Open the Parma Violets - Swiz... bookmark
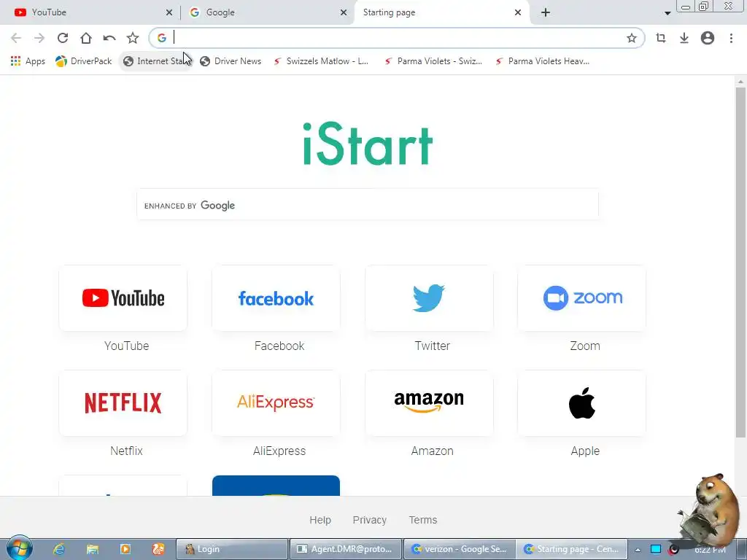The height and width of the screenshot is (560, 747). tap(433, 61)
